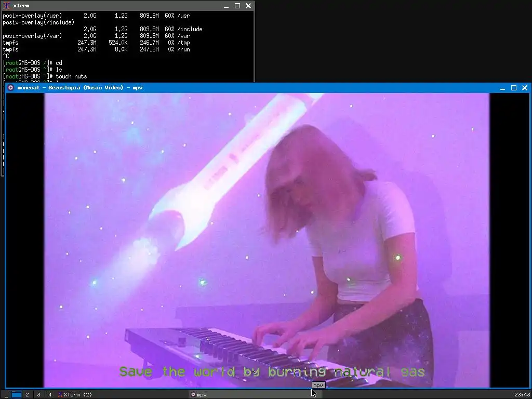Click the tmpfs /tmp row in xterm
The image size is (532, 399).
pos(96,43)
